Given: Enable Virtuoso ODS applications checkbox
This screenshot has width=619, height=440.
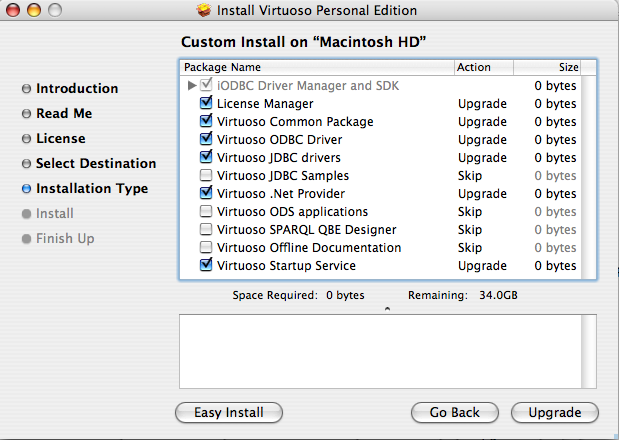Looking at the screenshot, I should [x=206, y=212].
